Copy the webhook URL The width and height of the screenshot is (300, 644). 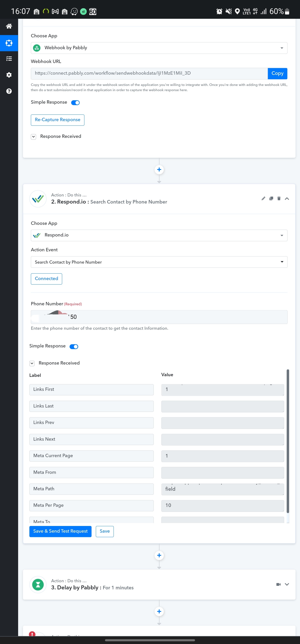(x=277, y=73)
